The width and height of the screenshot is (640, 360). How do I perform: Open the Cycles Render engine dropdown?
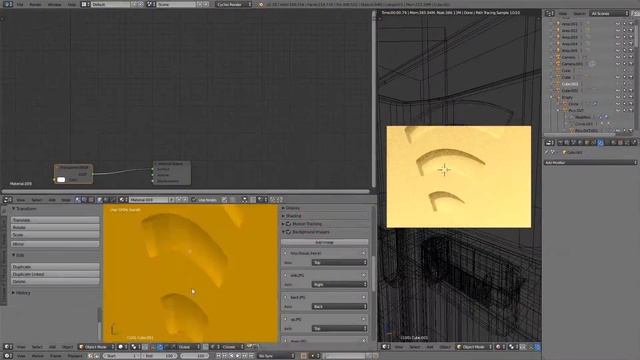(x=234, y=4)
